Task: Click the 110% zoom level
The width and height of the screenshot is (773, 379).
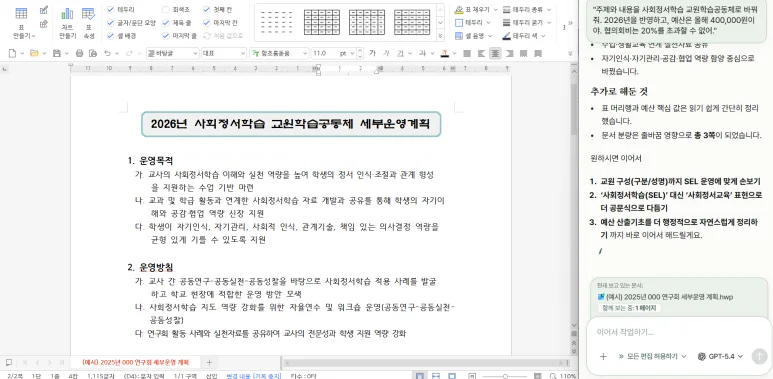Action: pos(568,376)
